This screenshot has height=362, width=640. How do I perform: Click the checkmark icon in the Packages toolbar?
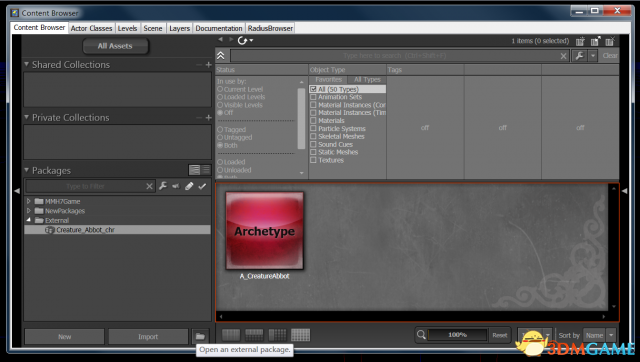pos(202,186)
